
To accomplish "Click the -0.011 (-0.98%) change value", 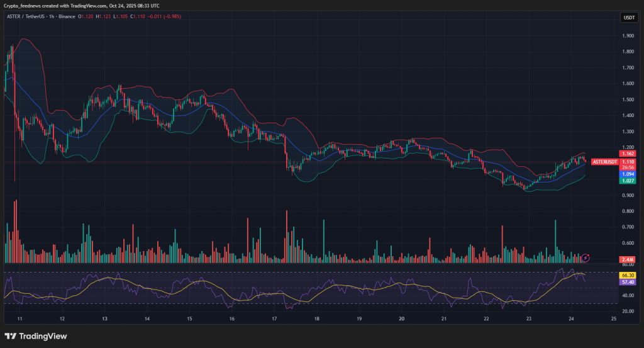I will coord(166,16).
